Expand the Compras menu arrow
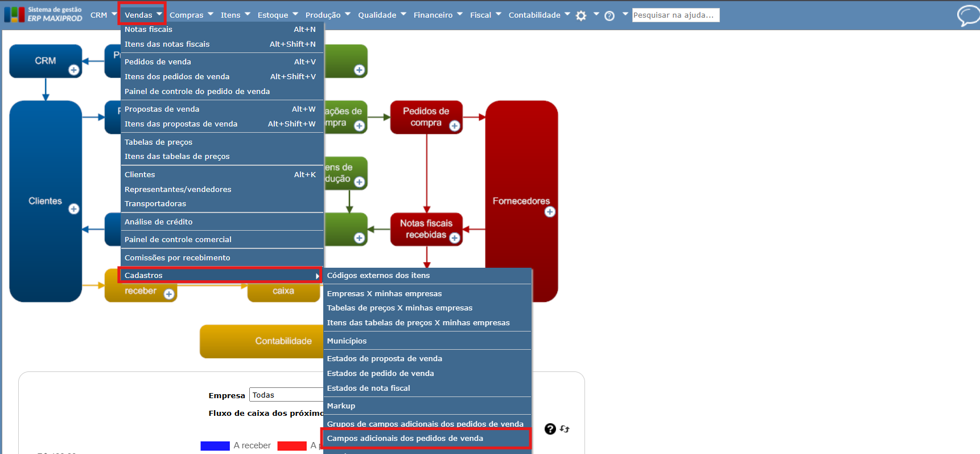980x454 pixels. pos(211,14)
